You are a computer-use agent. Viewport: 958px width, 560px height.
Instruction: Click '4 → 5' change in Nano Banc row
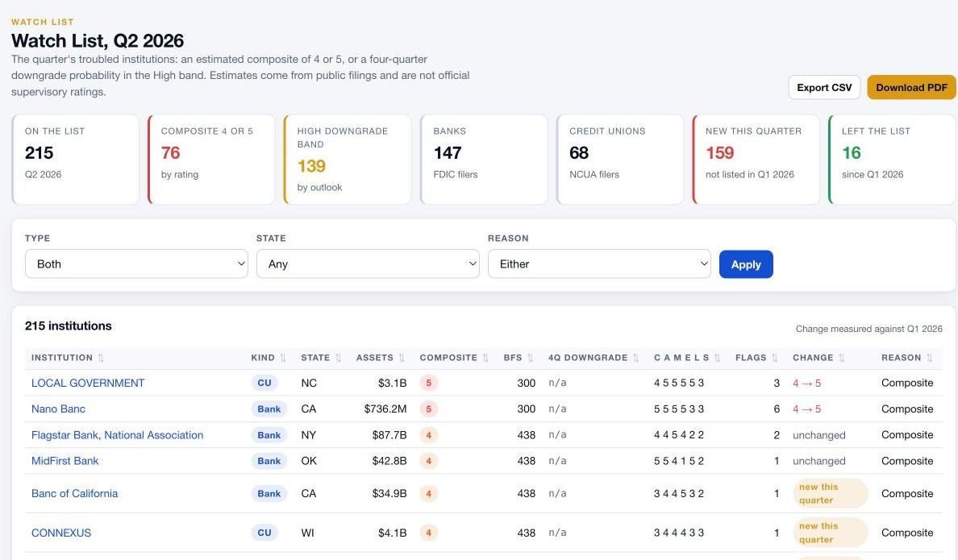806,409
